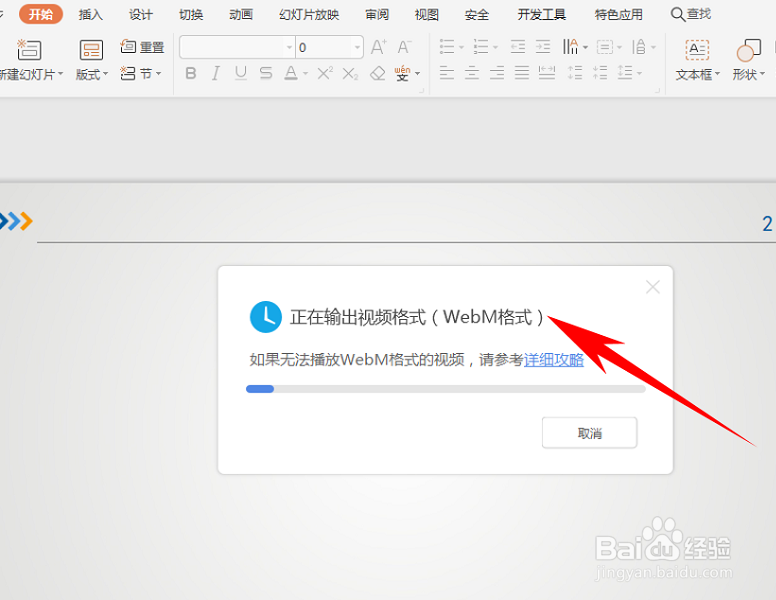The width and height of the screenshot is (776, 600).
Task: Open the 详细攻略 detailed guide link
Action: click(x=554, y=360)
